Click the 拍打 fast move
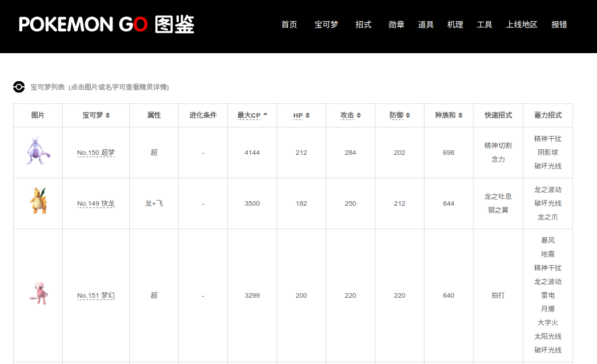The height and width of the screenshot is (364, 597). click(x=498, y=295)
